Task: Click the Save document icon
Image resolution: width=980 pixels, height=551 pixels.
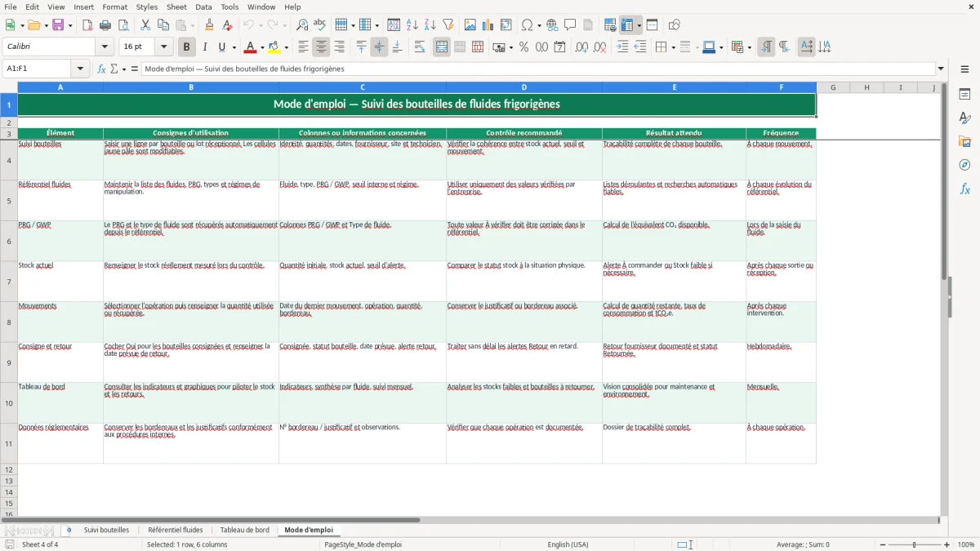Action: (58, 25)
